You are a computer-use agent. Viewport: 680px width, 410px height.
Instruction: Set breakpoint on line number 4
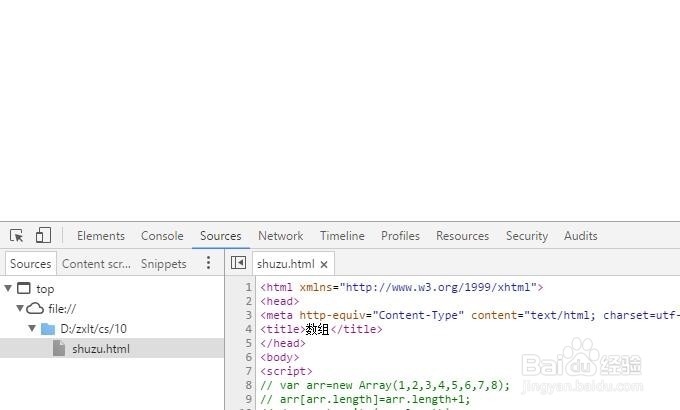248,329
